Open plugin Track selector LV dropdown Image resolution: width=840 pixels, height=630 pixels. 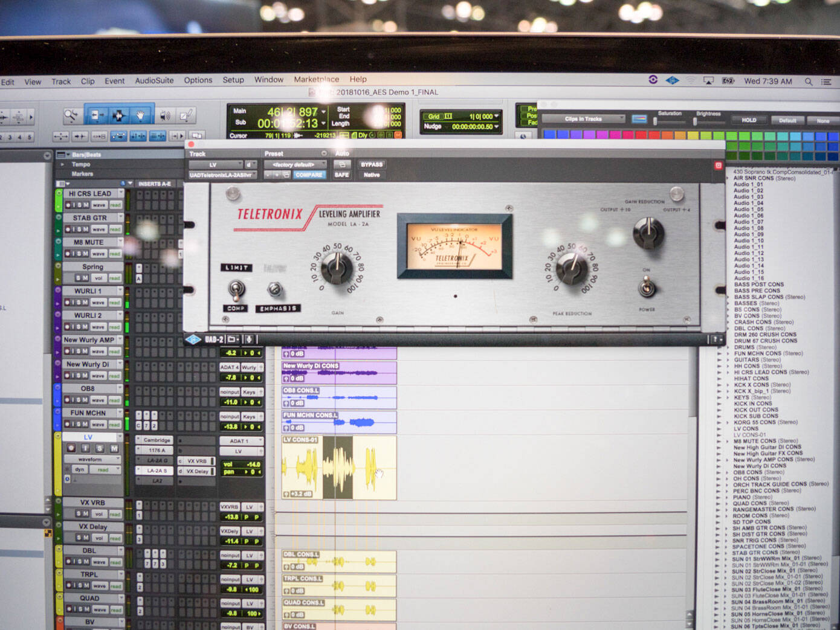click(x=215, y=164)
